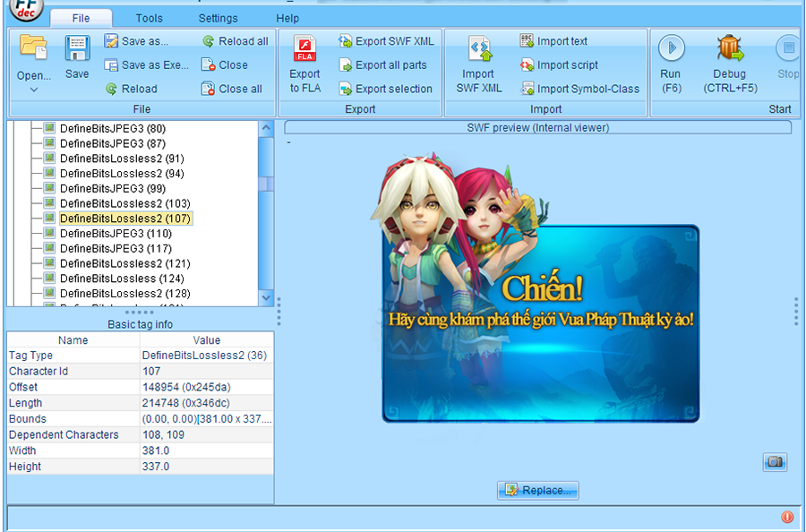This screenshot has width=806, height=532.
Task: Click Dependent Characters value 108, 109
Action: (x=207, y=435)
